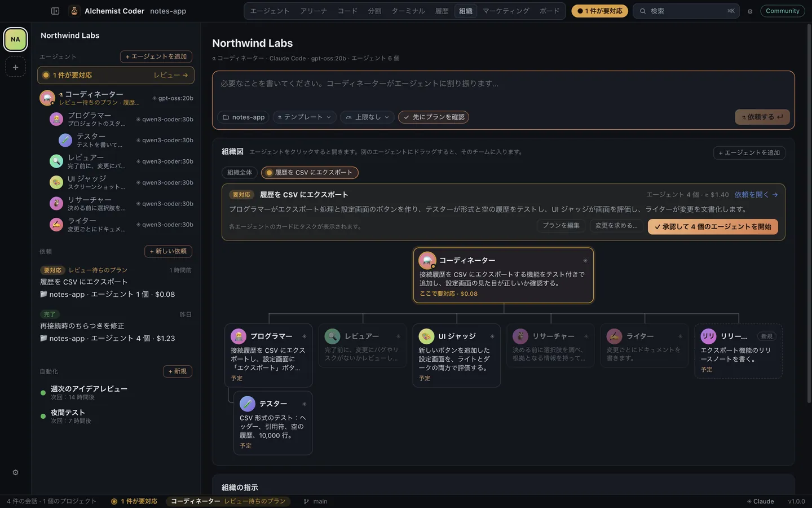
Task: Click the Alchemist Coder logo icon
Action: coord(74,11)
